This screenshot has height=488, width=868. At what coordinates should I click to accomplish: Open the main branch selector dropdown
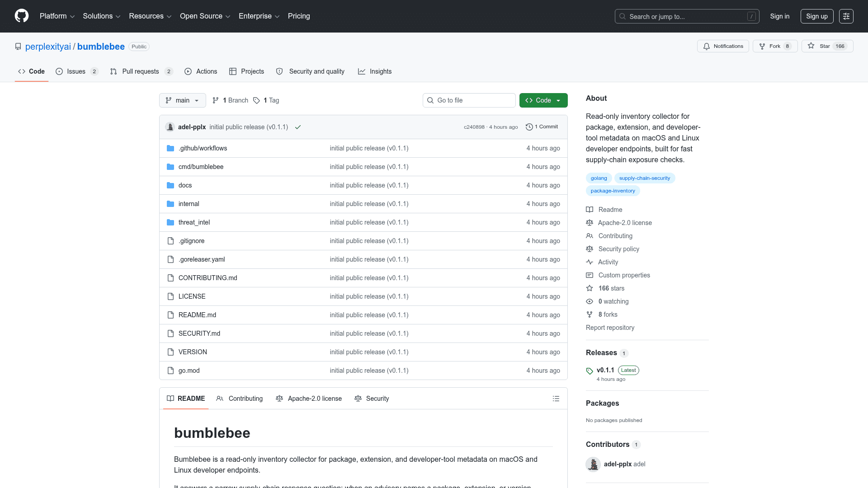pyautogui.click(x=183, y=100)
